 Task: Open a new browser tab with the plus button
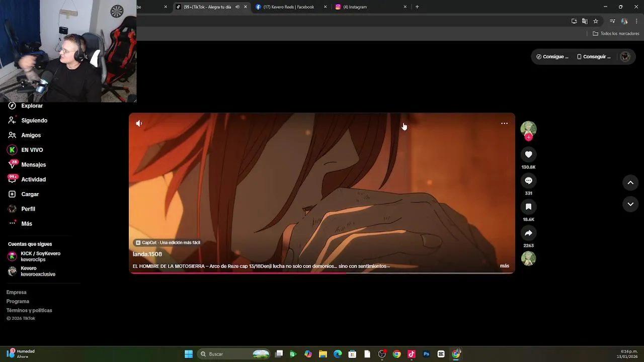point(417,7)
